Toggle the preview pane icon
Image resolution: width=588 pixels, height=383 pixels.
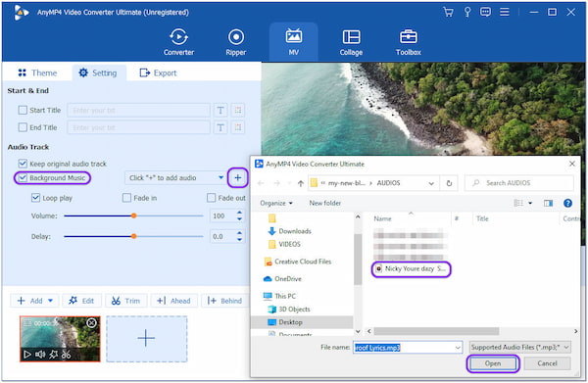pyautogui.click(x=548, y=203)
